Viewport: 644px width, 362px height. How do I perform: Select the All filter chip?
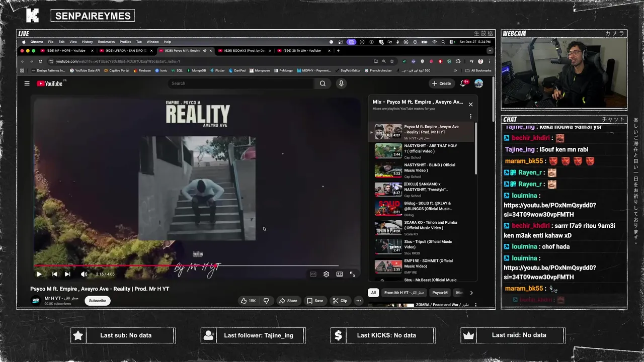[x=373, y=293]
